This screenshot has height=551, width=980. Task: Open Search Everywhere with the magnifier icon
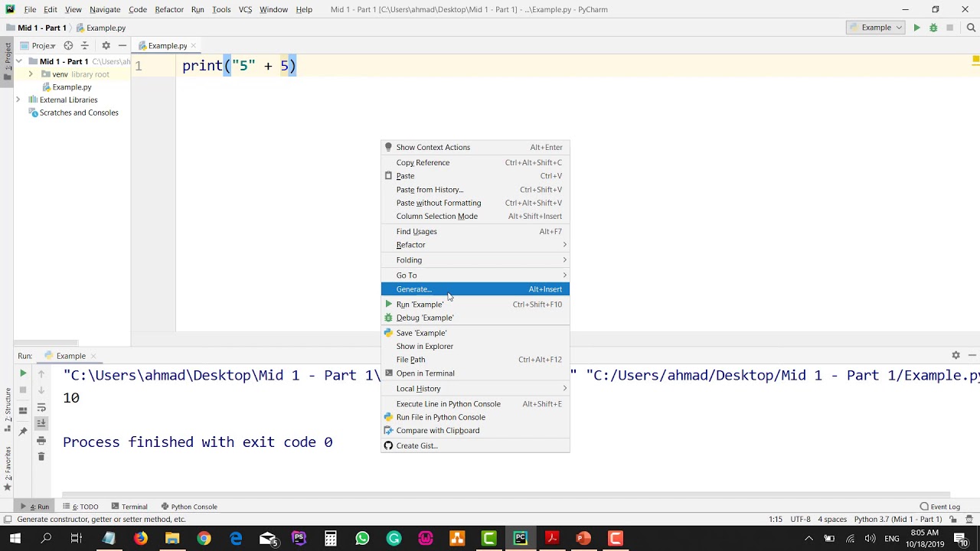(x=972, y=28)
